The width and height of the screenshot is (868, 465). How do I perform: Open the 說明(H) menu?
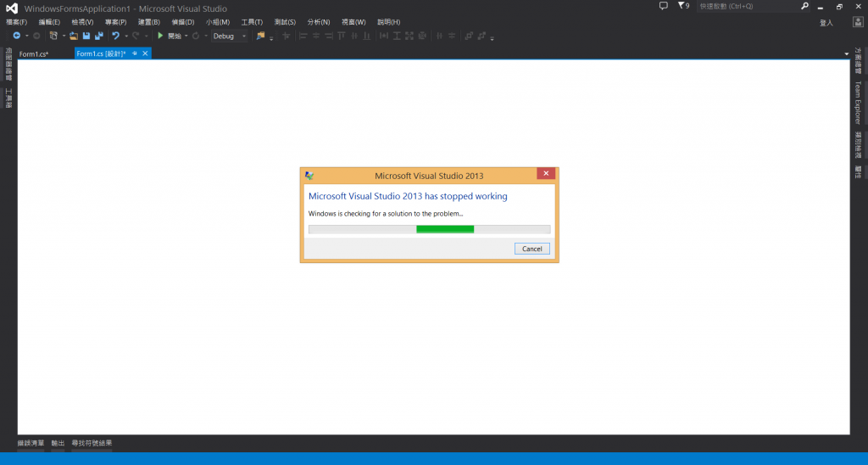tap(388, 22)
